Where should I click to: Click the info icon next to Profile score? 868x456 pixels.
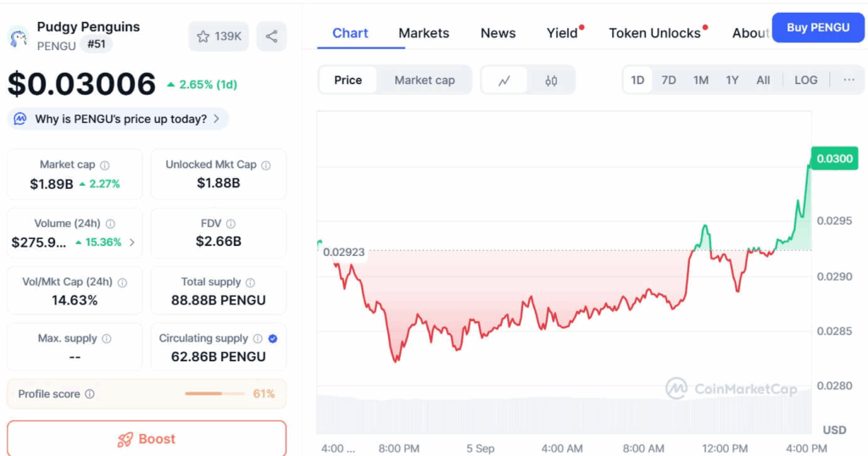point(90,394)
